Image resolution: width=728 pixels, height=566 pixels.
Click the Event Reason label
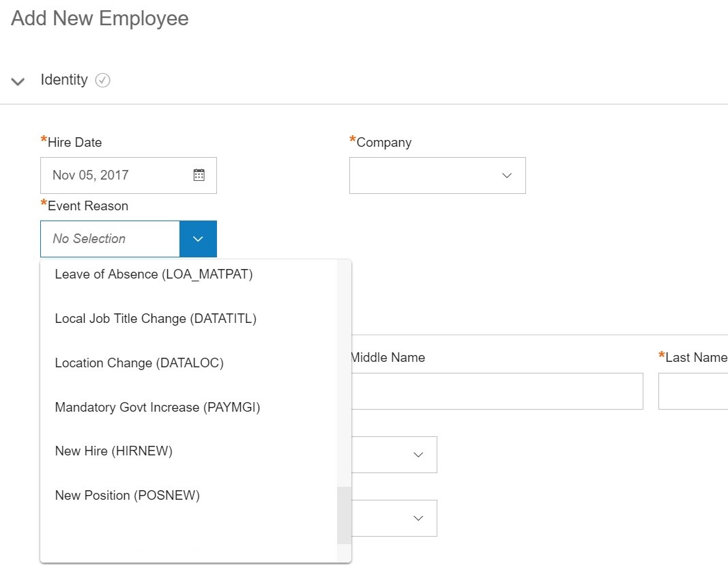point(88,206)
